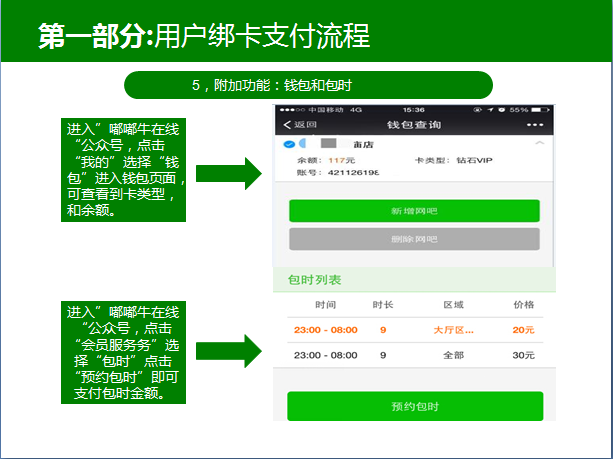The height and width of the screenshot is (459, 613).
Task: Click the 钱包查询 page title
Action: point(414,125)
